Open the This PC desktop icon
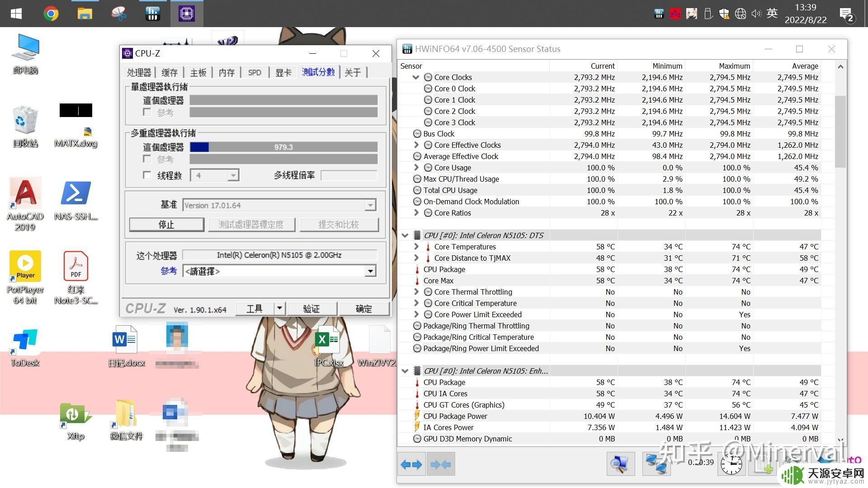The image size is (868, 488). coord(25,54)
